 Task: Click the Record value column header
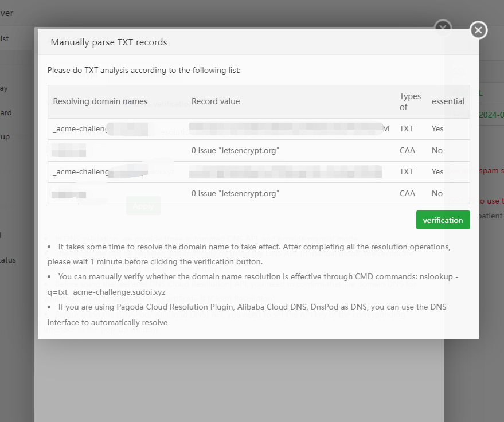tap(216, 101)
